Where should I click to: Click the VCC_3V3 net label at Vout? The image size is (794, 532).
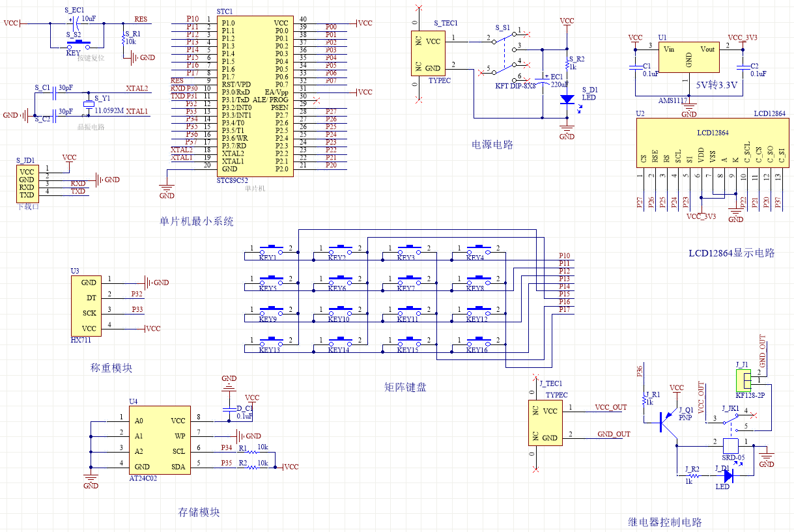[743, 38]
